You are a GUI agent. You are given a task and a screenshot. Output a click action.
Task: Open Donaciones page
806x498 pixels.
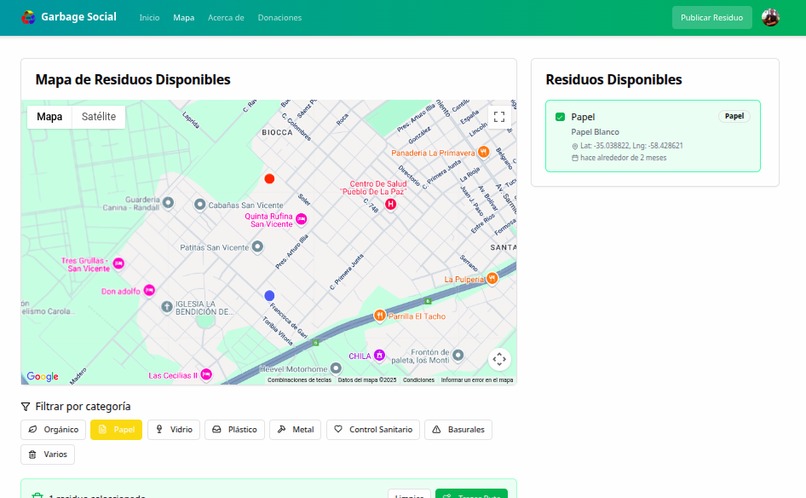coord(280,17)
